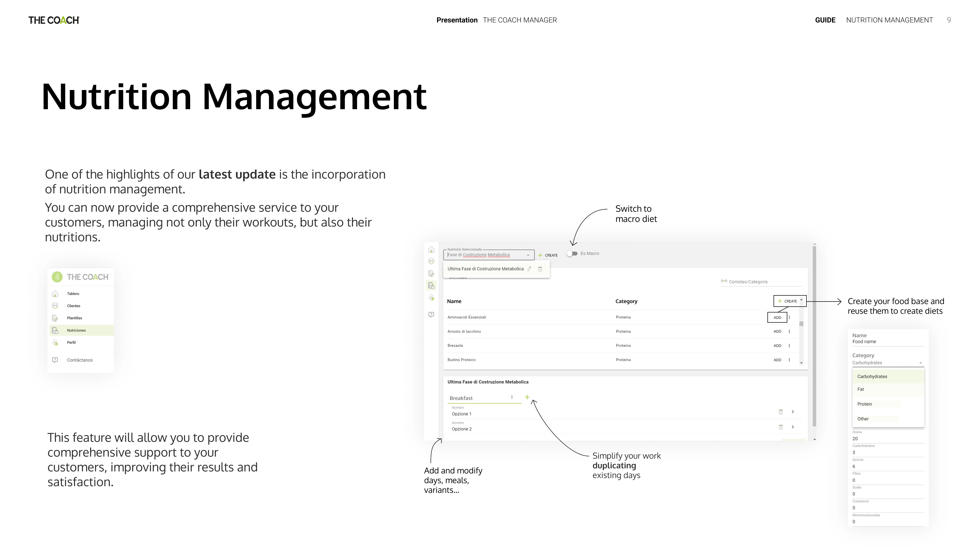The height and width of the screenshot is (551, 980).
Task: Choose Fat from the category list
Action: pos(888,389)
